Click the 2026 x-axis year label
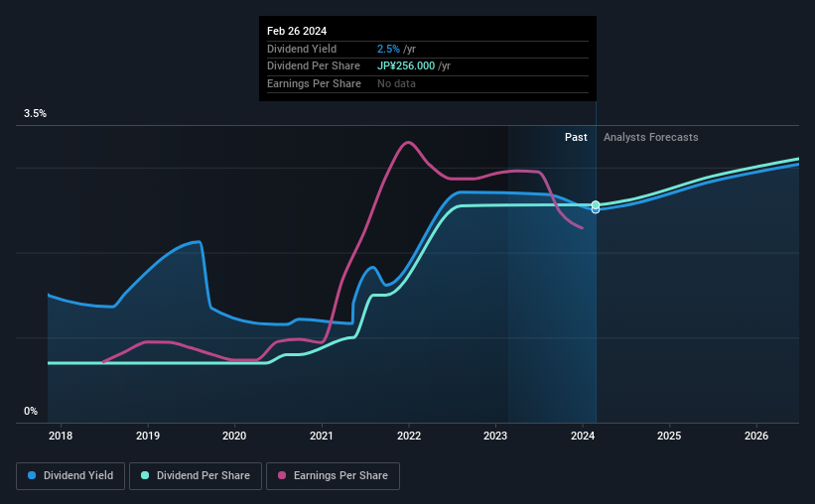 point(756,436)
